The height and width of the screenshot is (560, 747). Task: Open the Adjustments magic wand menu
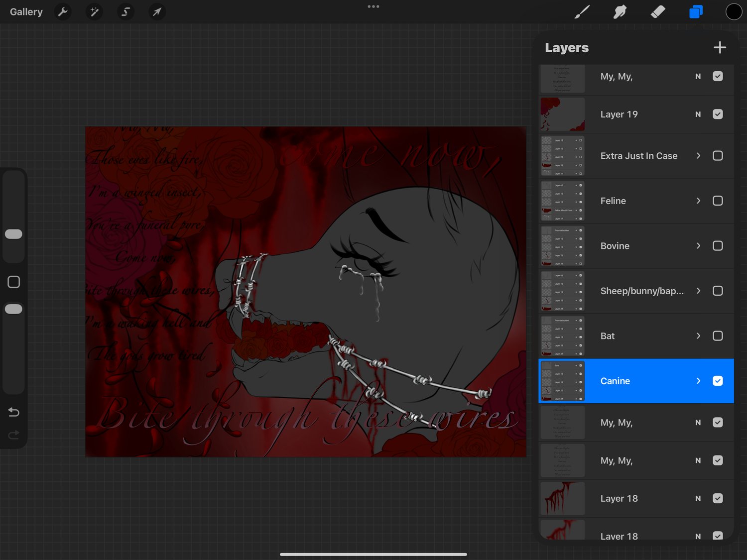coord(94,11)
